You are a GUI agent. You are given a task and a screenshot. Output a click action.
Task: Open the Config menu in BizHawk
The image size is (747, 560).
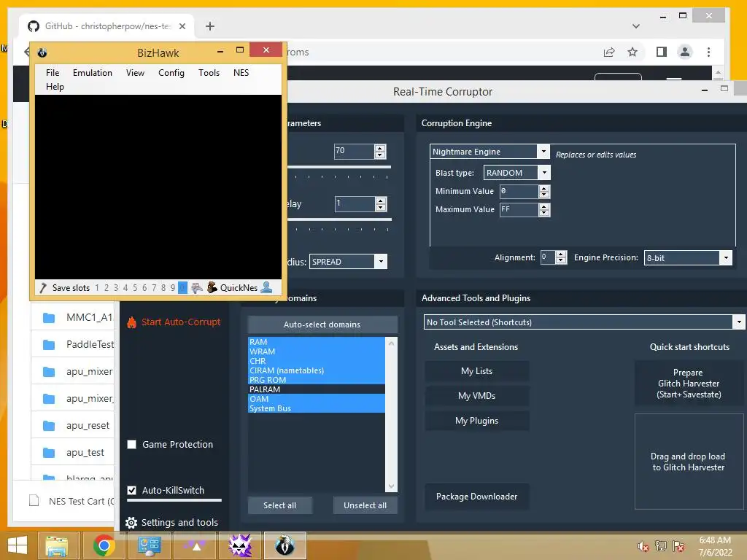pyautogui.click(x=171, y=73)
